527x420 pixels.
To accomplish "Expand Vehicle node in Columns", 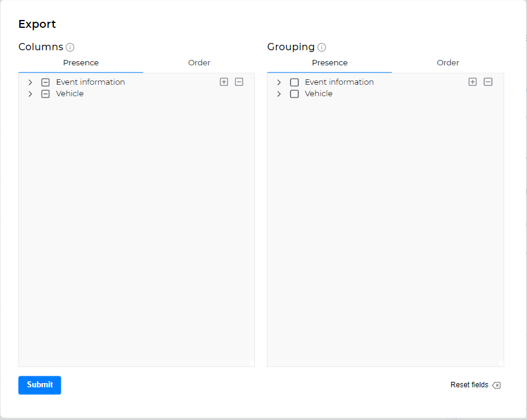I will coord(30,94).
